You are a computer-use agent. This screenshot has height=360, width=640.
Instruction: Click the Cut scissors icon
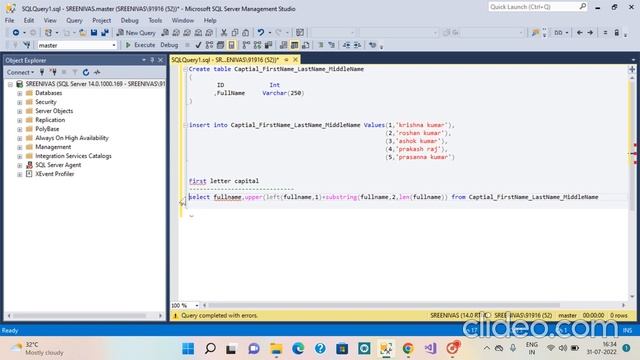pos(224,32)
